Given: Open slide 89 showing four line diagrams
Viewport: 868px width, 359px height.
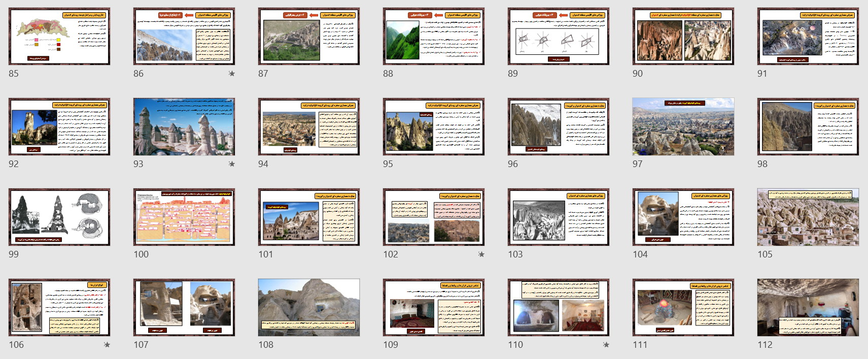Looking at the screenshot, I should tap(559, 36).
